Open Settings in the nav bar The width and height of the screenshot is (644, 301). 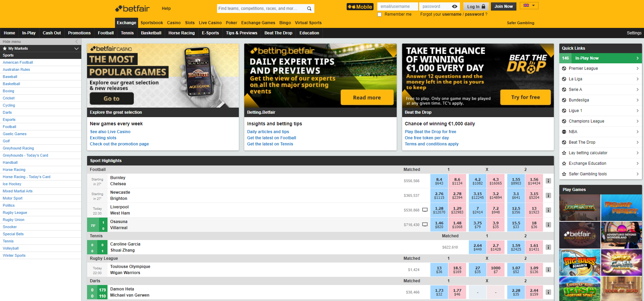click(x=634, y=33)
